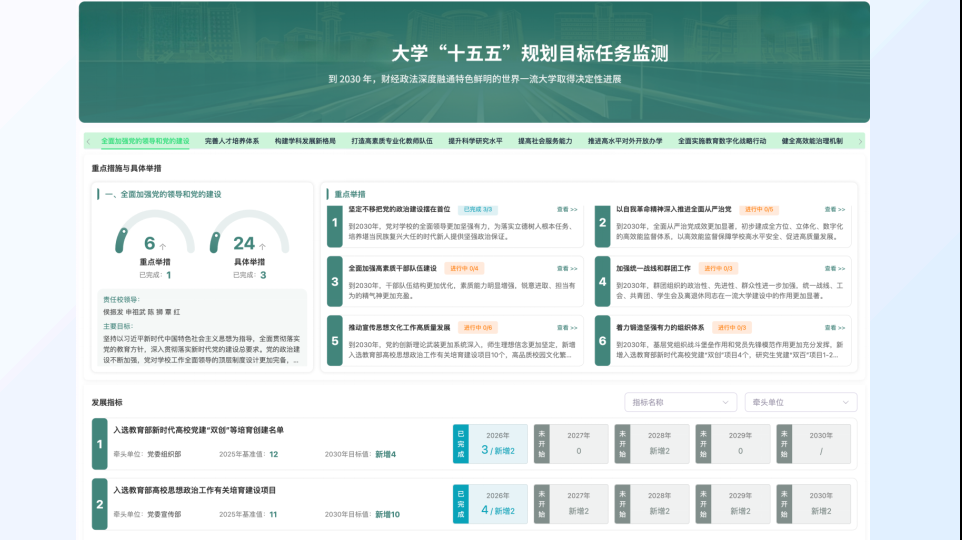Click the 已完成 3/3 status badge
The height and width of the screenshot is (540, 962).
(x=477, y=209)
